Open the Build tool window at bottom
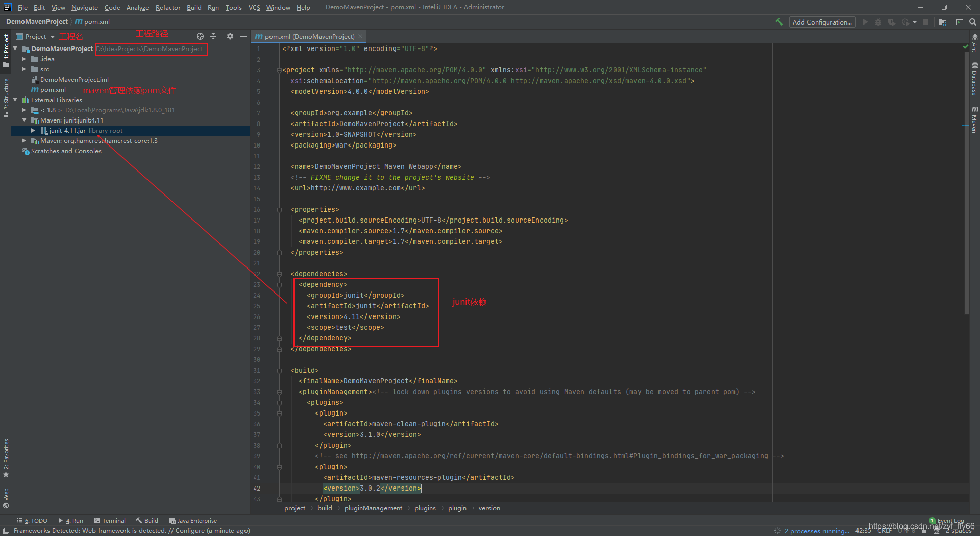Screen dimensions: 980x536 pos(147,521)
